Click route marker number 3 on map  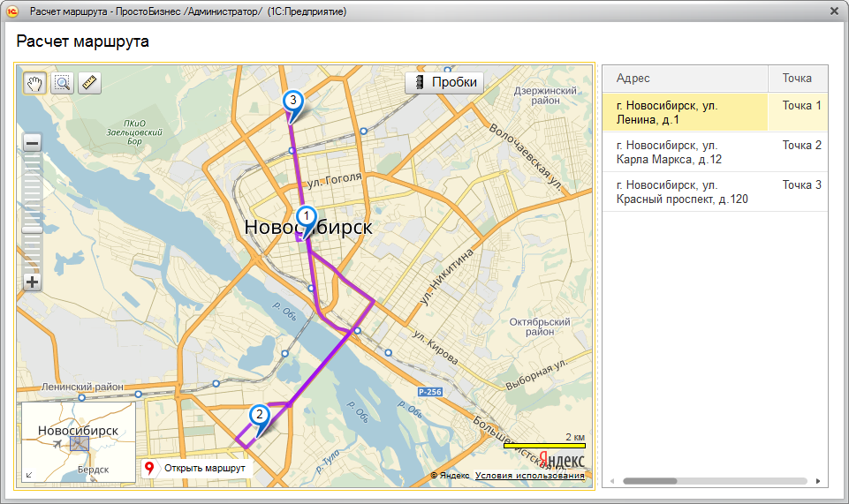(x=292, y=102)
